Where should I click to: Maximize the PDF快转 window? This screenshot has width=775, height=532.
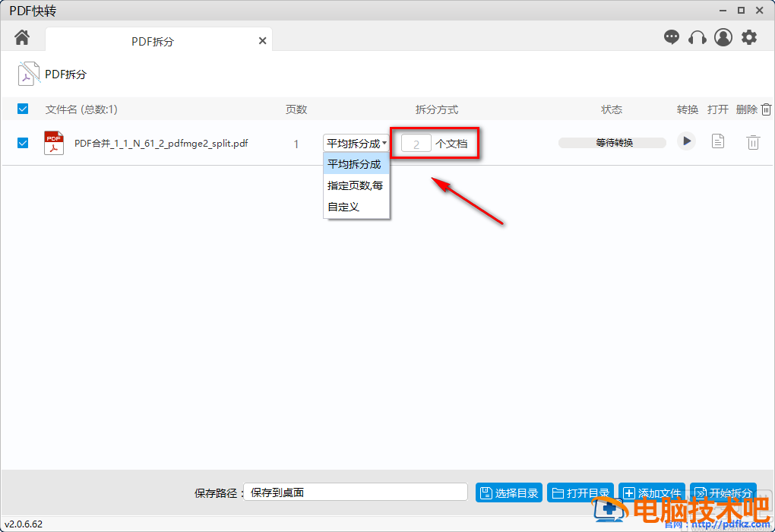click(x=741, y=11)
